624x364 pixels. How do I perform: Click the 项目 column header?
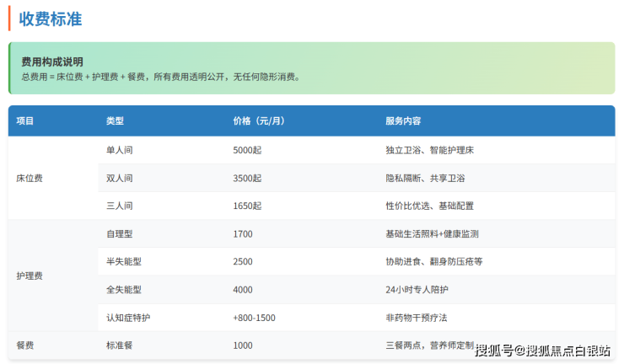point(25,121)
